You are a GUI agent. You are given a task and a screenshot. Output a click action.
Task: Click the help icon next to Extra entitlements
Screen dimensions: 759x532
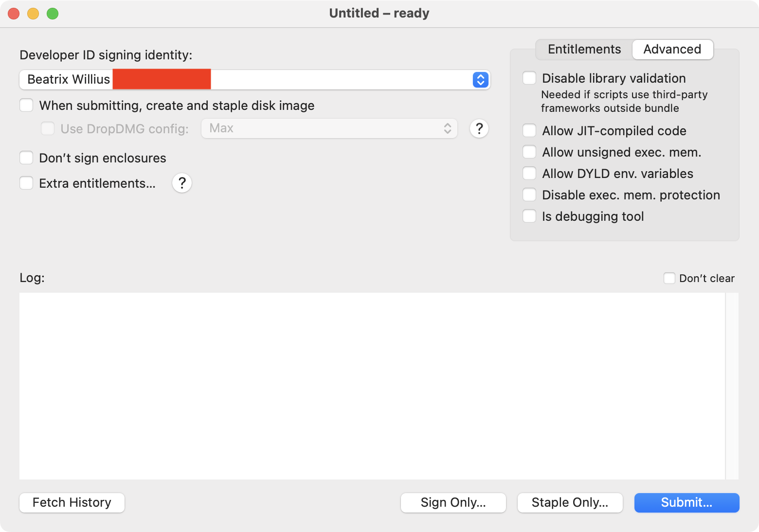pos(182,183)
